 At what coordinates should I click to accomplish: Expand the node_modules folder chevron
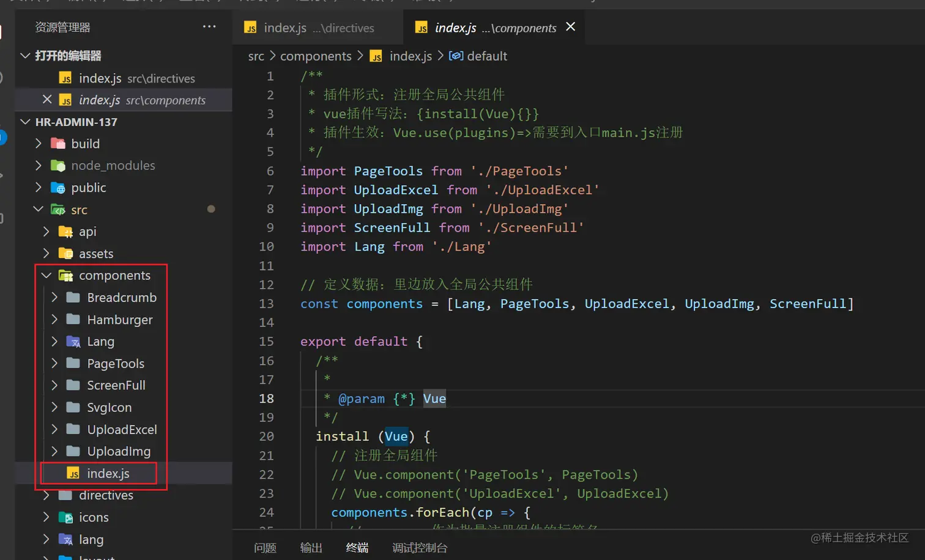point(39,166)
